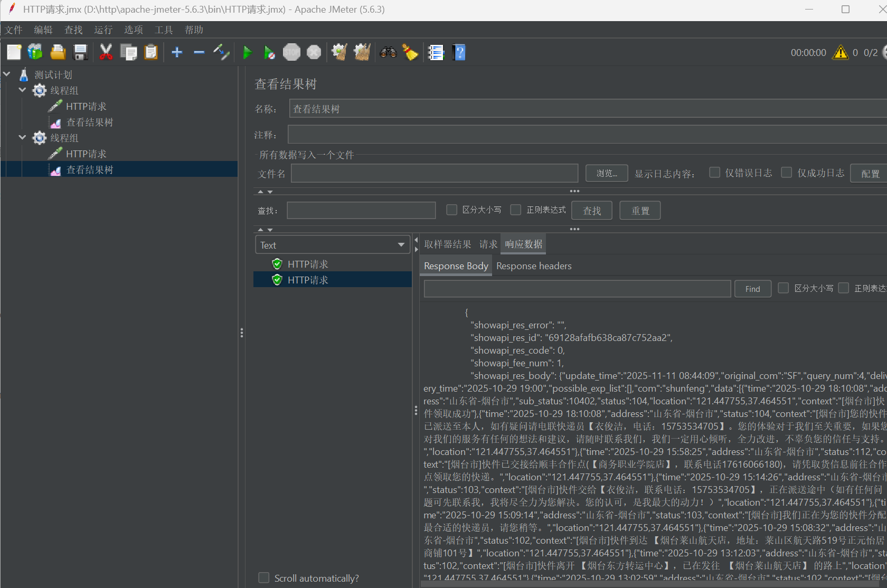Tick the 正则表达式 checkbox beside the 查找 button
This screenshot has width=887, height=588.
click(516, 210)
